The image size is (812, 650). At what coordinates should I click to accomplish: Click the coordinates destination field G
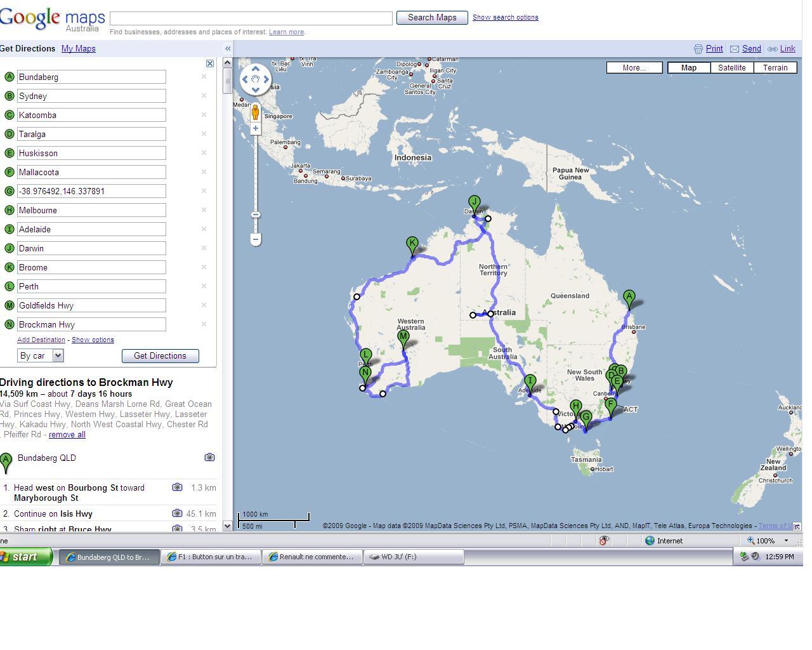[x=91, y=191]
